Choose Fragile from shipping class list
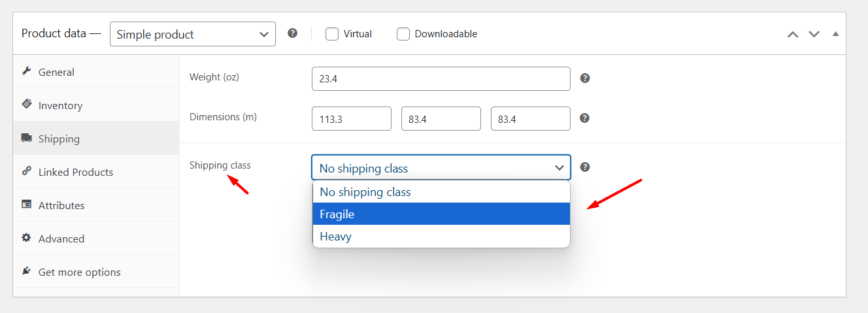This screenshot has height=313, width=868. coord(441,214)
